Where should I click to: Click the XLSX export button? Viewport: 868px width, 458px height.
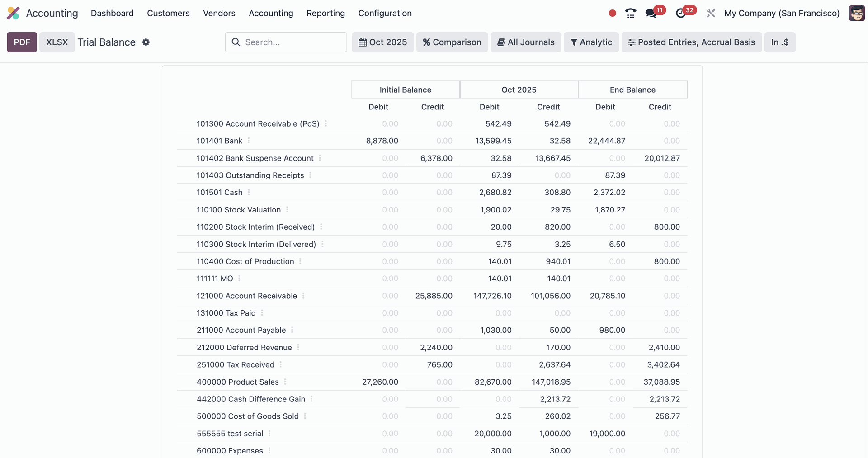[57, 42]
